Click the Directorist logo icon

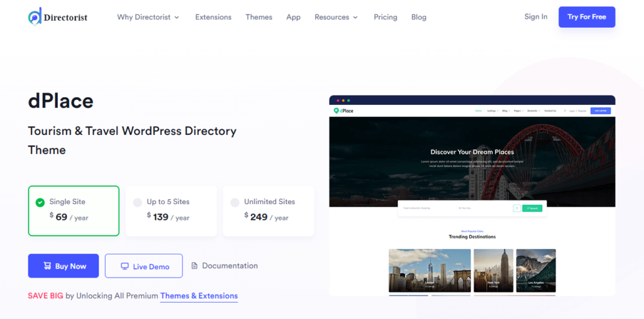(x=35, y=16)
